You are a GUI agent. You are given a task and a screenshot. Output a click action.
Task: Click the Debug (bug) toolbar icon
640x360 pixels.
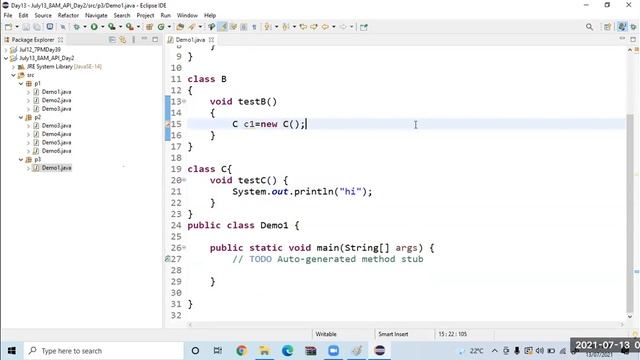76,27
